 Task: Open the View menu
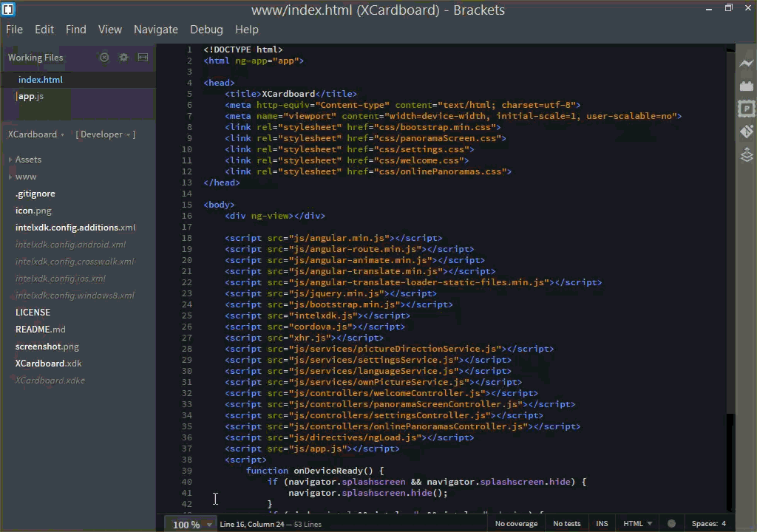[110, 30]
